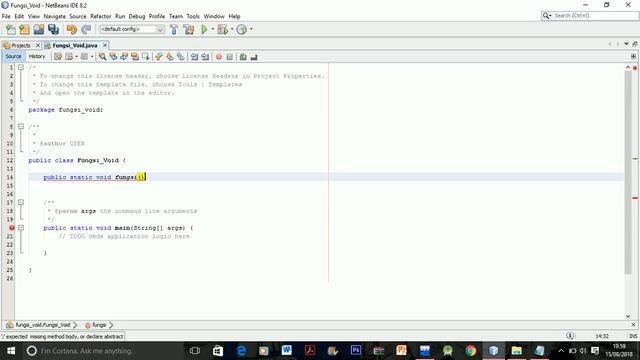Show opened documents list arrow

pyautogui.click(x=626, y=44)
